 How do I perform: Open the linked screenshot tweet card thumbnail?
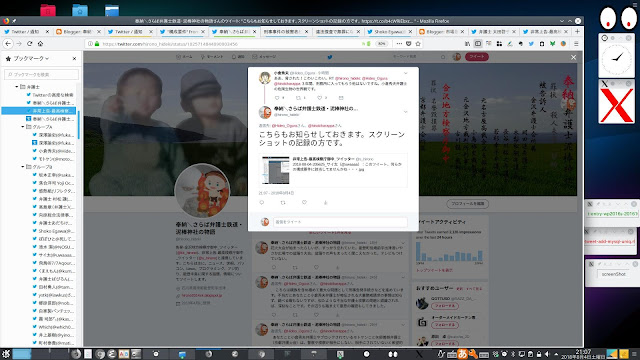(276, 170)
